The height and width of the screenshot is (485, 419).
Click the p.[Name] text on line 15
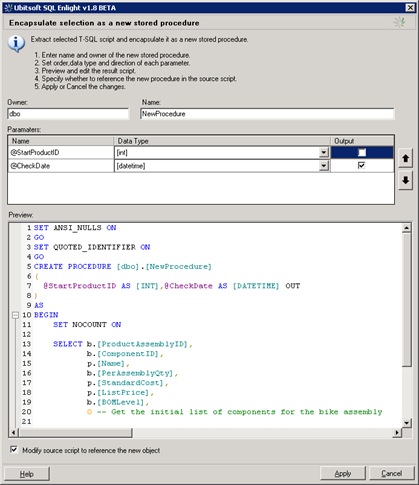coord(106,363)
